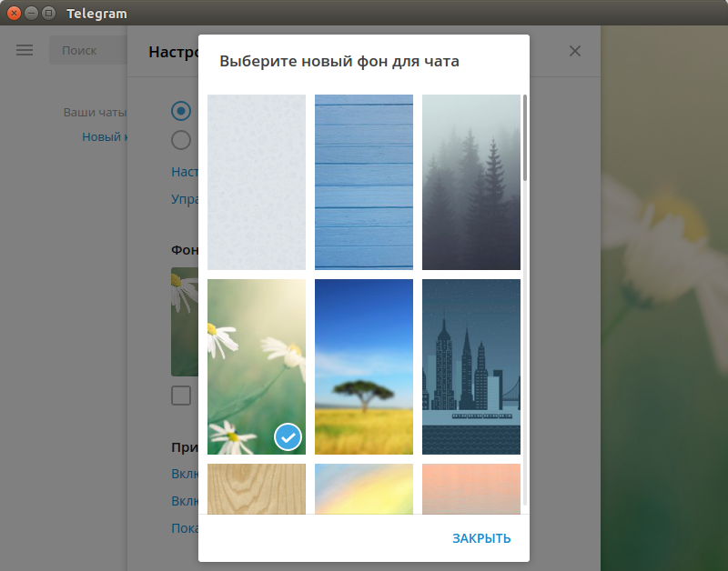The height and width of the screenshot is (571, 728).
Task: Click the background gallery scrollbar
Action: pyautogui.click(x=525, y=138)
